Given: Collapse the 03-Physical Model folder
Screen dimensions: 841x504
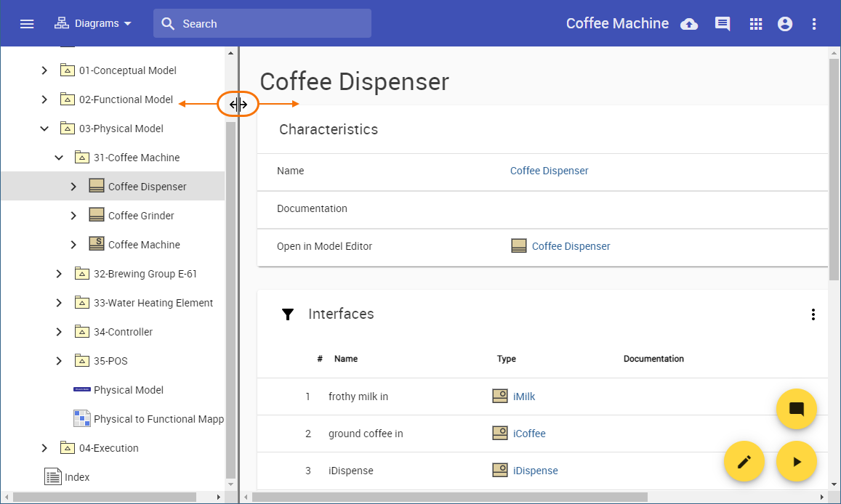Looking at the screenshot, I should 44,129.
